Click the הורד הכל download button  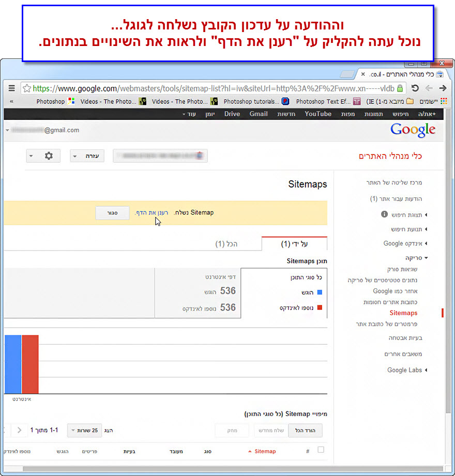pyautogui.click(x=305, y=431)
